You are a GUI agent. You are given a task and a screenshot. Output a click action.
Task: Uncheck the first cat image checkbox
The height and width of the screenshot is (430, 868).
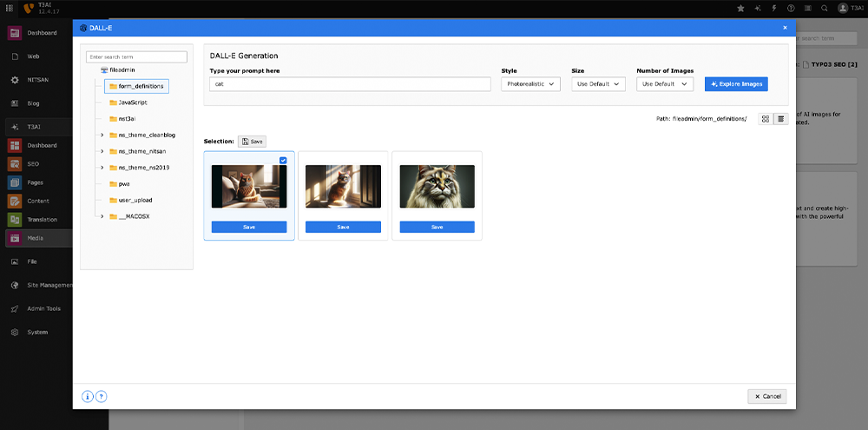[283, 160]
